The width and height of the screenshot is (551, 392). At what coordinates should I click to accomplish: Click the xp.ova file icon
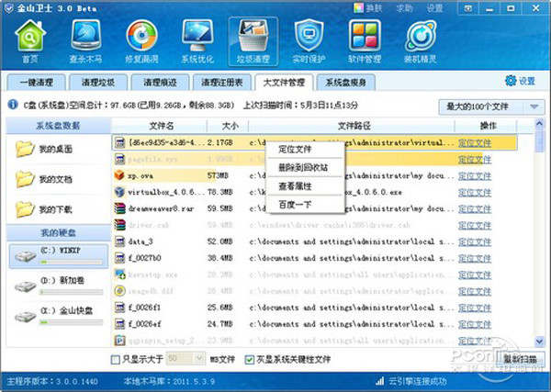coord(119,175)
